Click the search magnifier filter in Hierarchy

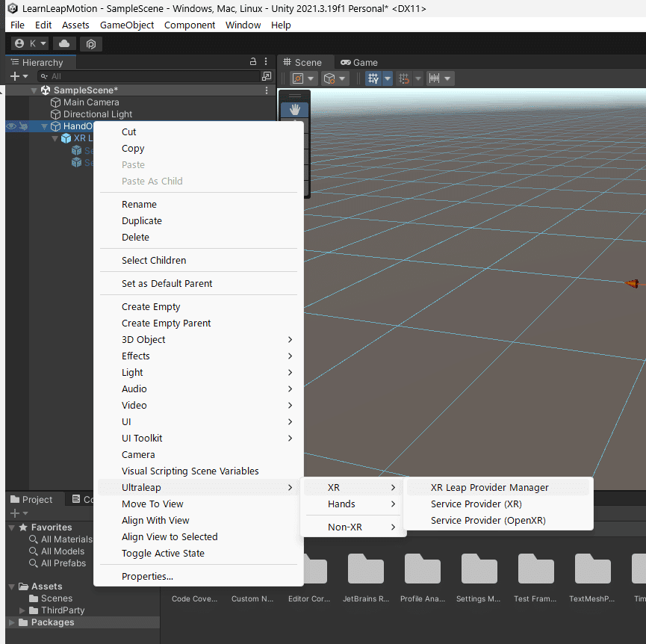pos(45,75)
